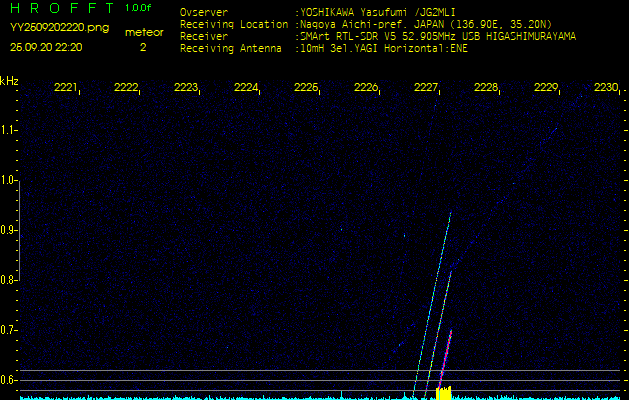Select the 1.0 frequency axis label
This screenshot has width=629, height=400.
(9, 181)
